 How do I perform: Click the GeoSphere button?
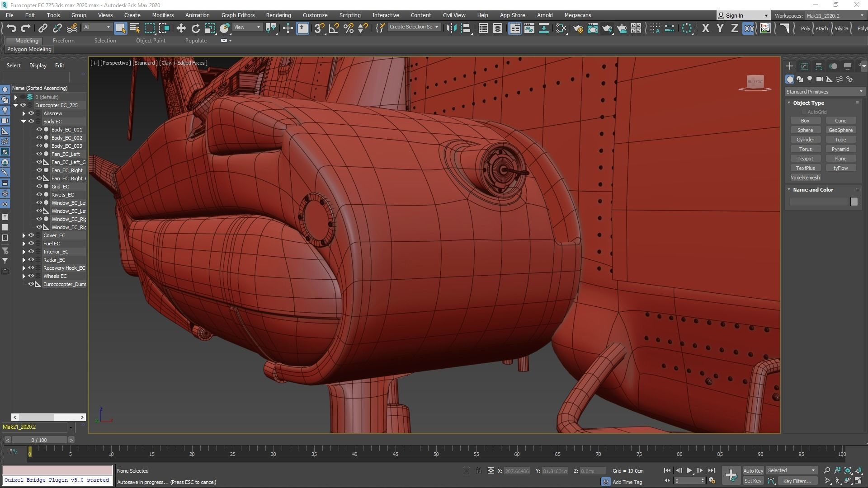(840, 130)
